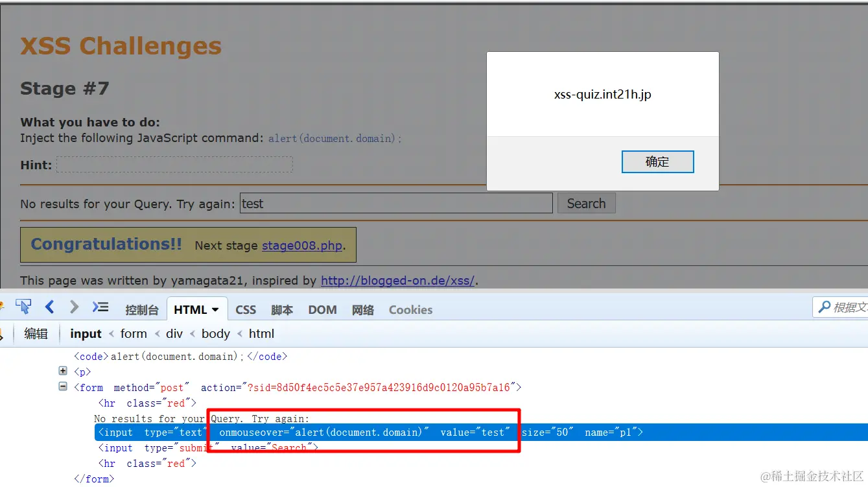Select the div breadcrumb in Firebug

point(174,334)
